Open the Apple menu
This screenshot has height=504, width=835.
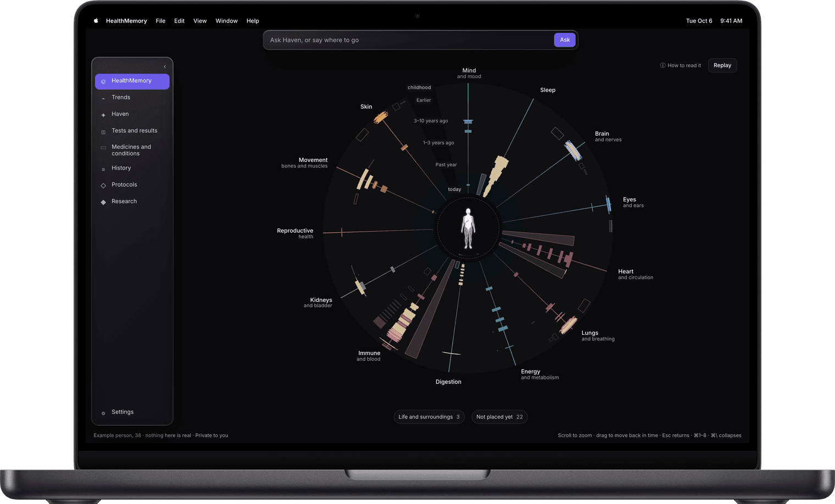(96, 21)
